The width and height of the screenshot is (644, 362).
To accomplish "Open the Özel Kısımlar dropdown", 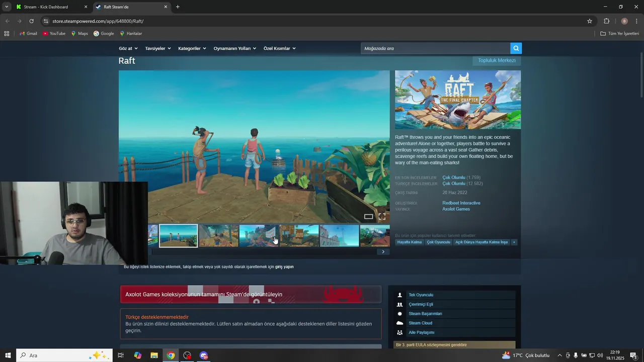I will coord(280,48).
